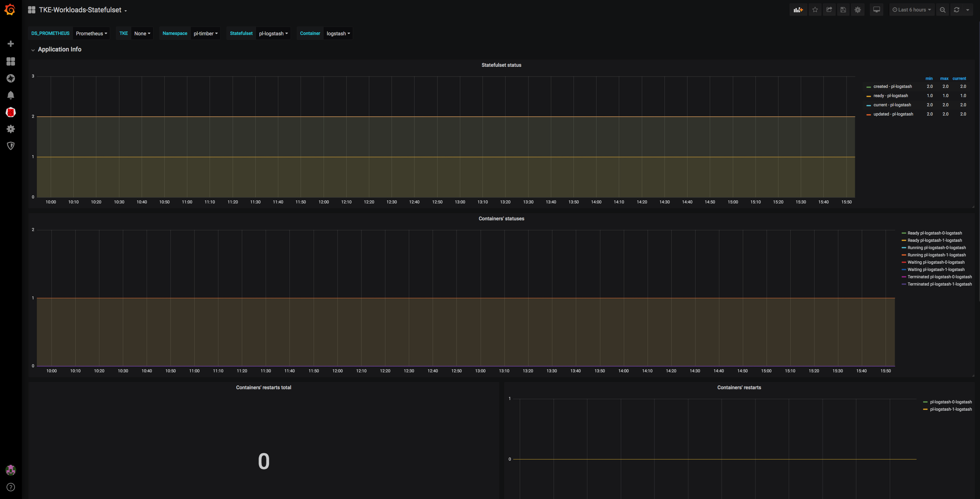Save the dashboard with disk icon
Viewport: 980px width, 499px height.
tap(843, 10)
